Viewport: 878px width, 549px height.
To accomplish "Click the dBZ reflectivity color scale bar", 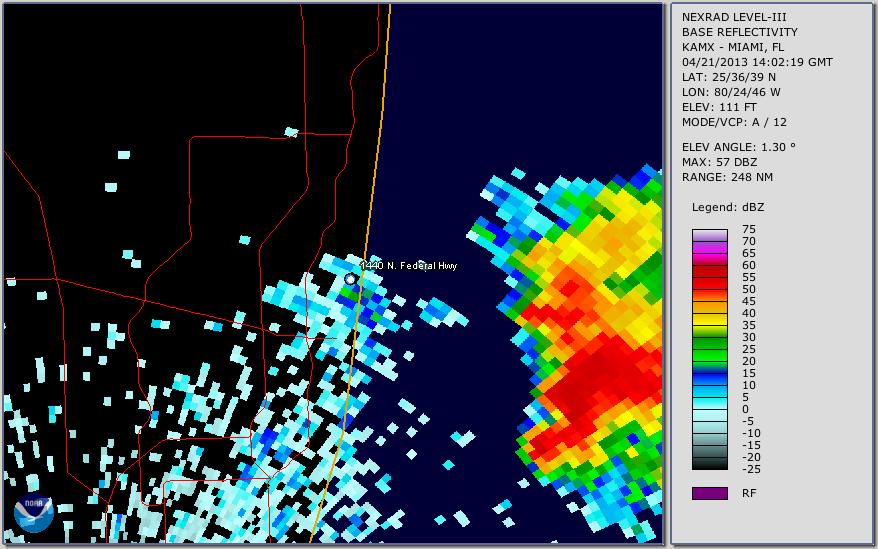I will click(x=709, y=349).
